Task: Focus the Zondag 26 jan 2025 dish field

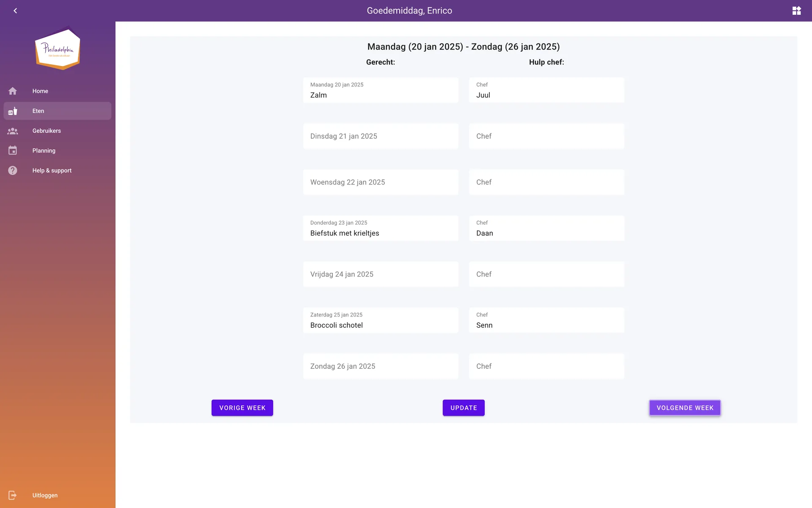Action: pos(381,366)
